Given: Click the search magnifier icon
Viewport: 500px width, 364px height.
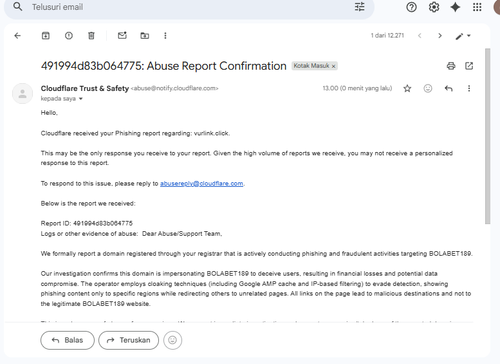Looking at the screenshot, I should pos(18,7).
